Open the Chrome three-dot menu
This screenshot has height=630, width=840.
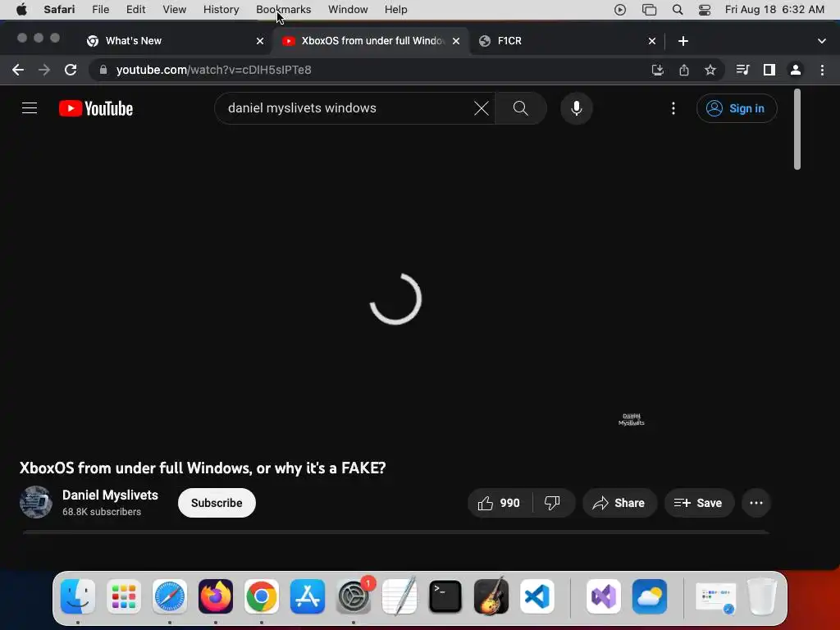click(x=822, y=70)
